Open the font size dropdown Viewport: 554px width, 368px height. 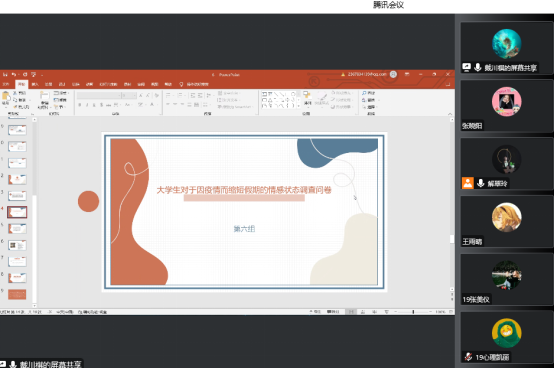click(129, 96)
